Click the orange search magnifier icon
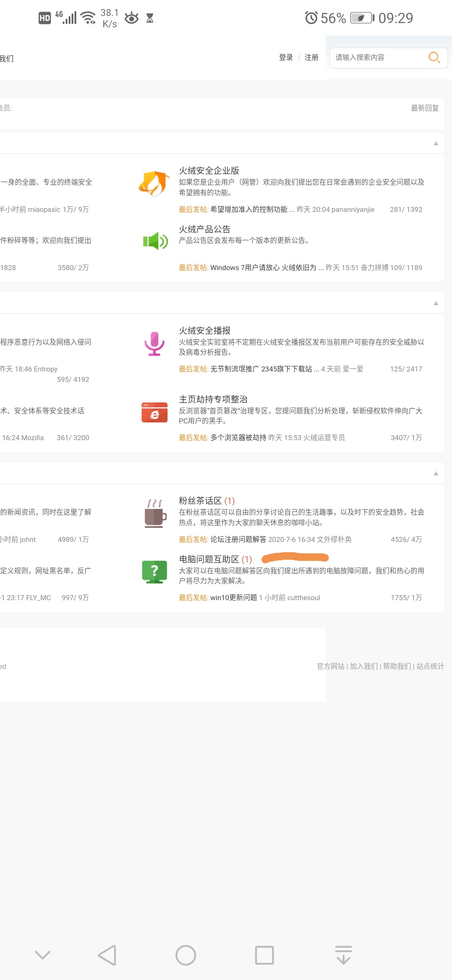Viewport: 452px width, 980px height. (434, 57)
